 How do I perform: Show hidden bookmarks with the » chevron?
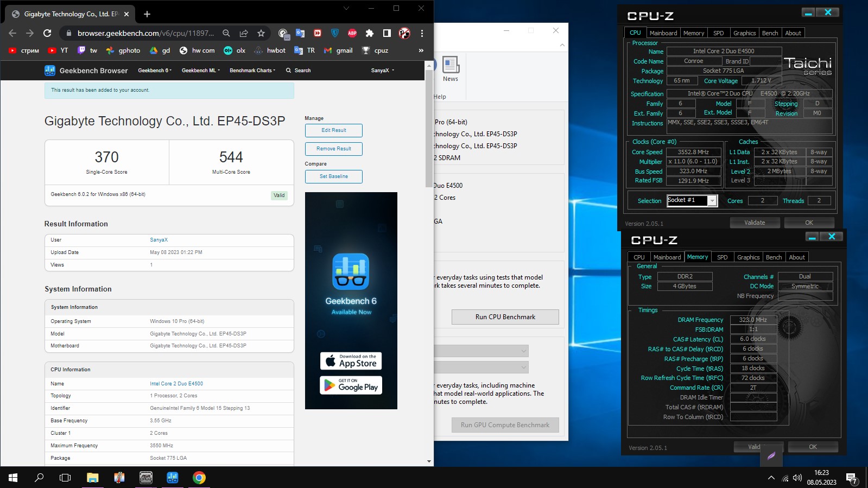pyautogui.click(x=421, y=50)
